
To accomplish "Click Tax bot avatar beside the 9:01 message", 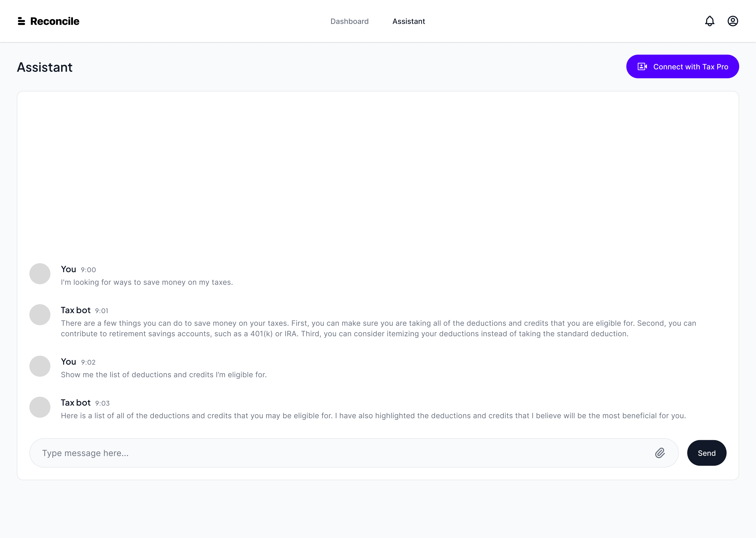I will (x=40, y=315).
